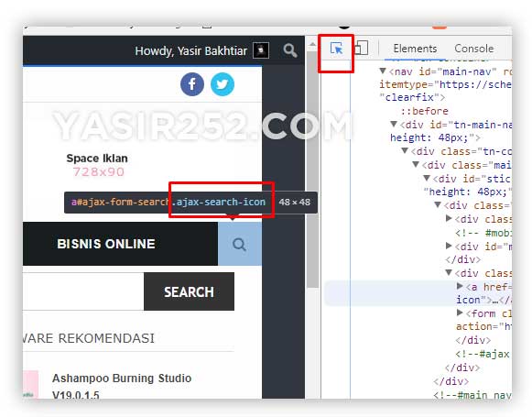Expand the a href element node
This screenshot has width=532, height=417.
[x=460, y=286]
